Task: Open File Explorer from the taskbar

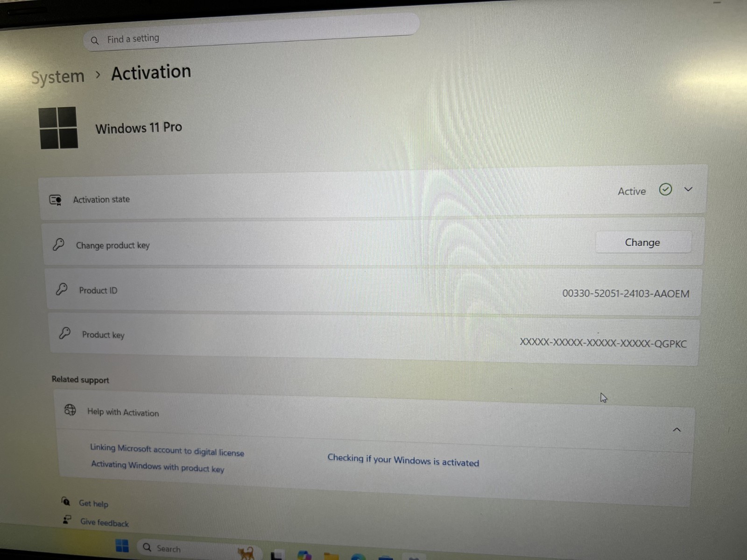Action: [x=331, y=556]
